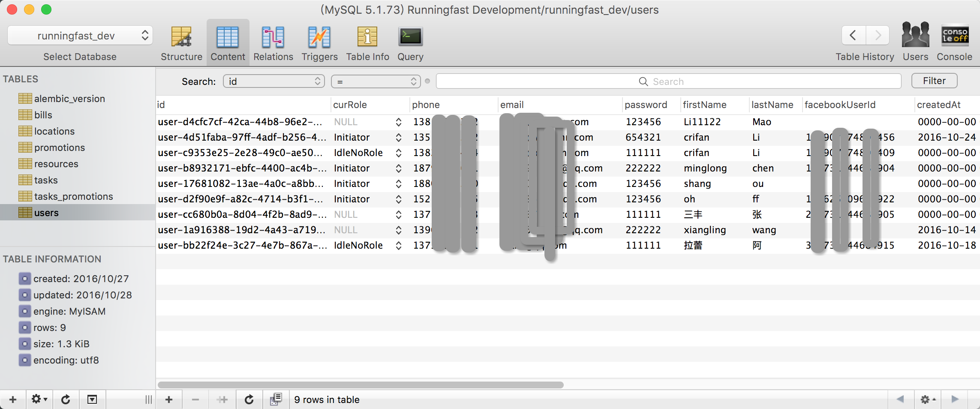
Task: Select the lastName cell chen
Action: tap(763, 168)
